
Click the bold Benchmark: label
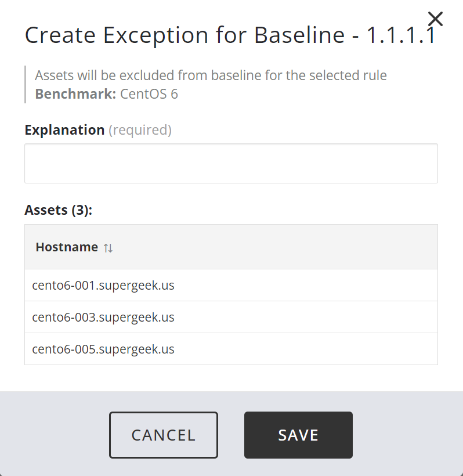(x=75, y=94)
